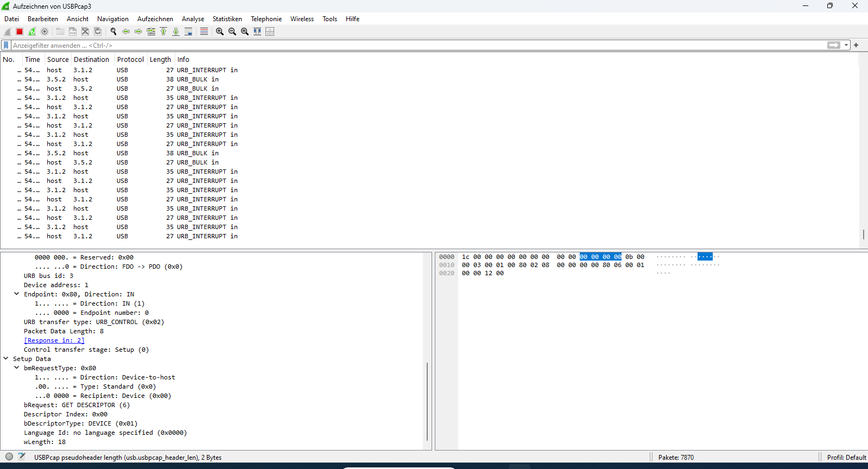Click the go to specified packet icon
This screenshot has height=469, width=868.
(151, 31)
